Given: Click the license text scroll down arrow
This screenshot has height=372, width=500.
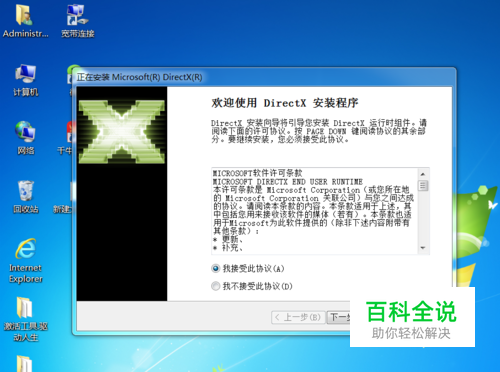Looking at the screenshot, I should (423, 248).
